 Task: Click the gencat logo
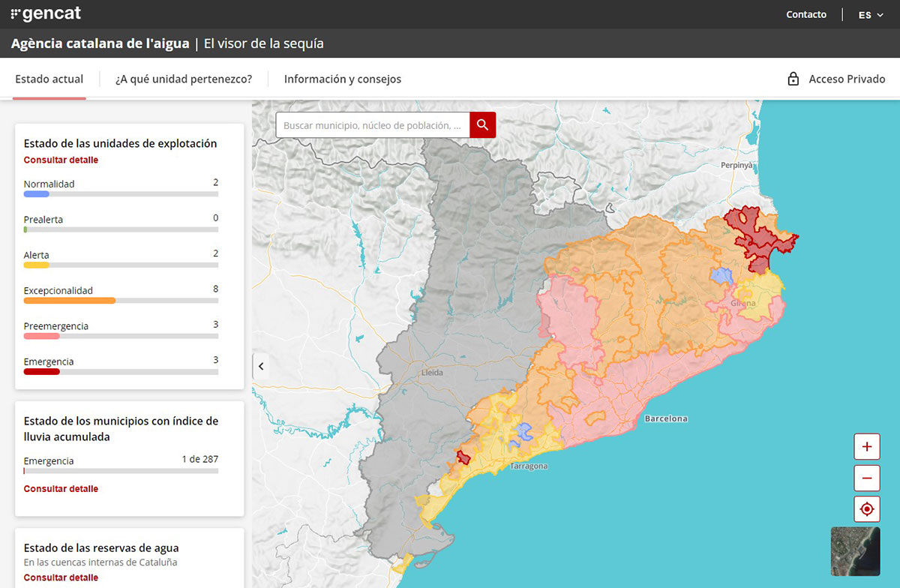(46, 13)
